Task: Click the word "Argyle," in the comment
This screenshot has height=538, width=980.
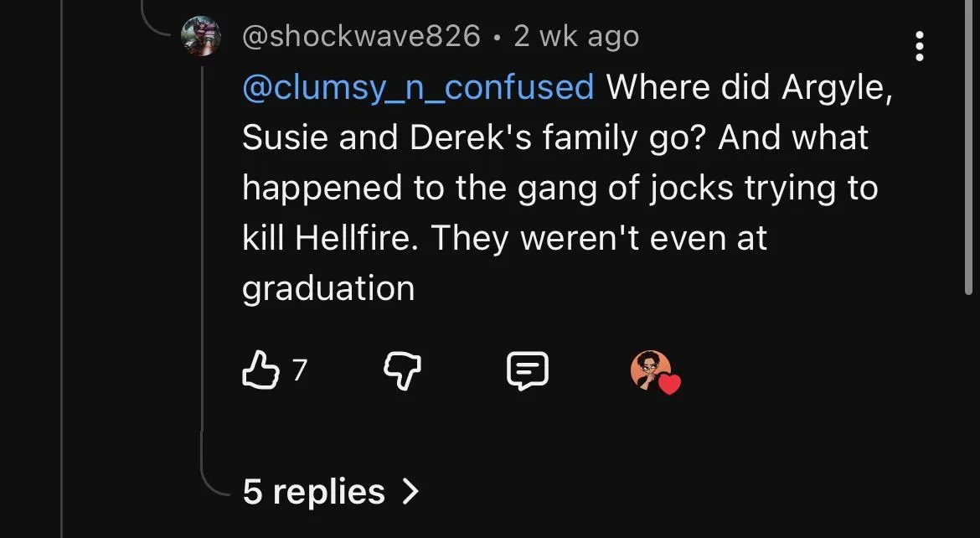Action: pos(837,87)
